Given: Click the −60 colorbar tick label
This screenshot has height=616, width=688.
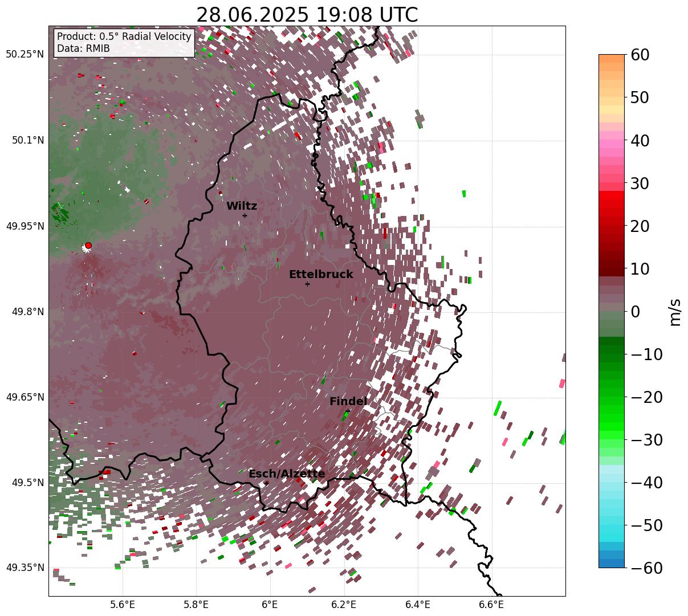Looking at the screenshot, I should tap(646, 568).
